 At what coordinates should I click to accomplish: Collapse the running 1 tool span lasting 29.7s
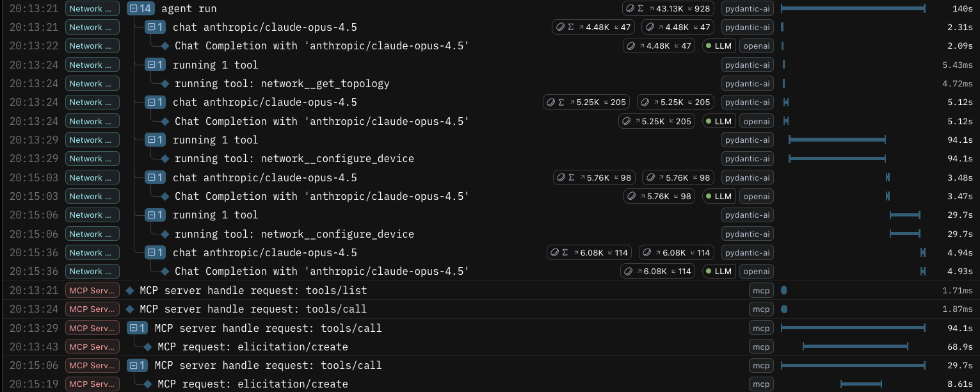click(x=156, y=215)
